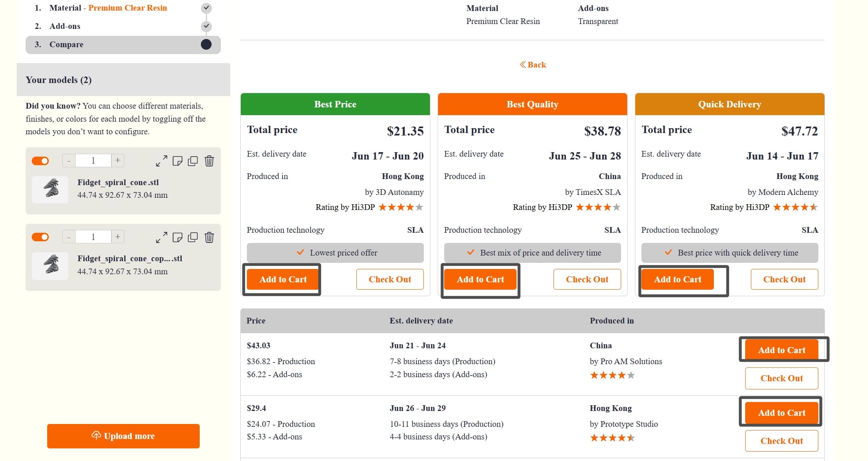Duplicate the Fidget_spiral_cone_cop model
This screenshot has width=868, height=461.
click(x=193, y=237)
